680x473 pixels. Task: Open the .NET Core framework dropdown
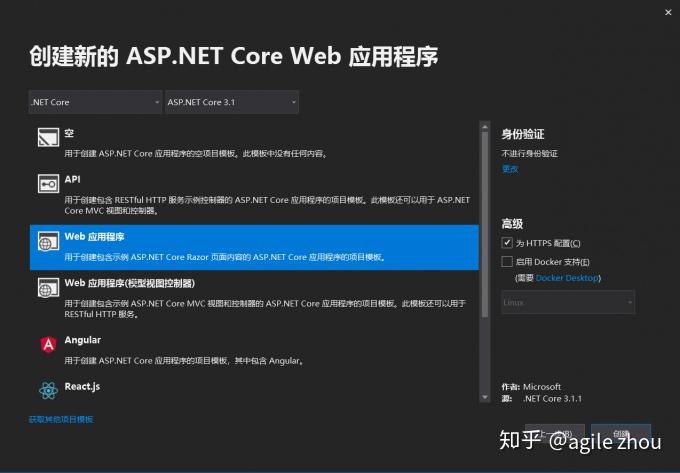(x=95, y=102)
